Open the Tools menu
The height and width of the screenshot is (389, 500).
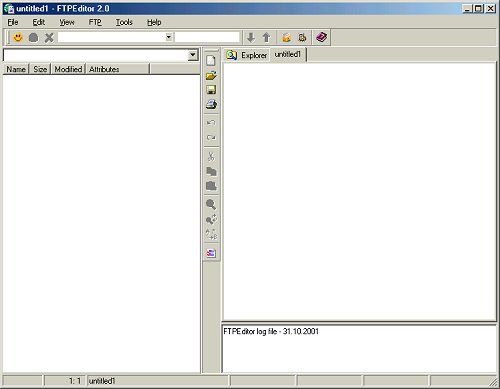click(x=124, y=22)
